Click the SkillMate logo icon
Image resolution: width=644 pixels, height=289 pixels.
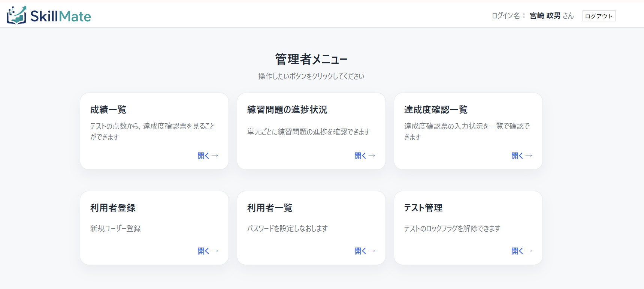[17, 15]
